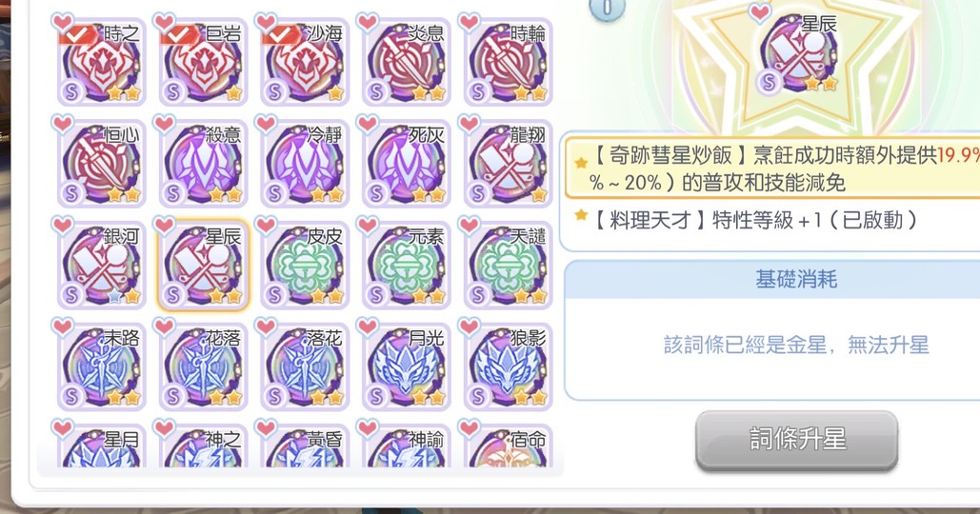Viewport: 980px width, 514px height.
Task: Choose the 狼影 wolf rune icon
Action: point(509,366)
